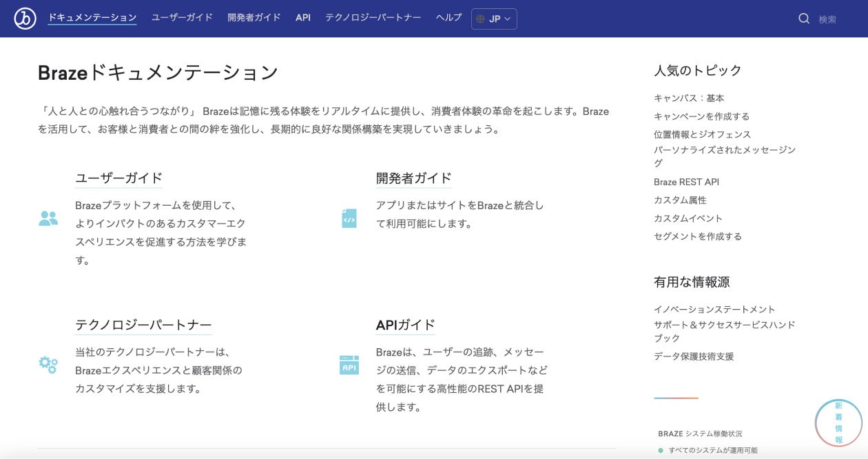Click the user guide people icon
This screenshot has width=868, height=459.
pos(48,219)
